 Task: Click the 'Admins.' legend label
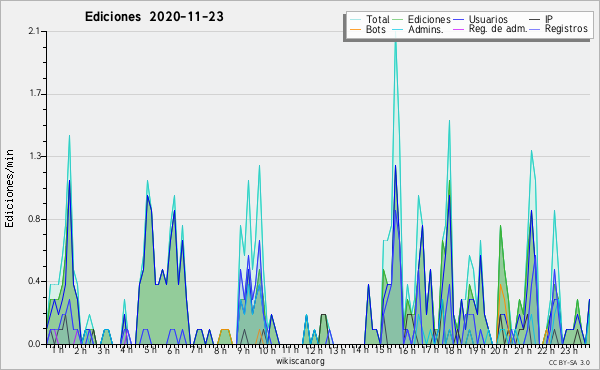click(426, 29)
